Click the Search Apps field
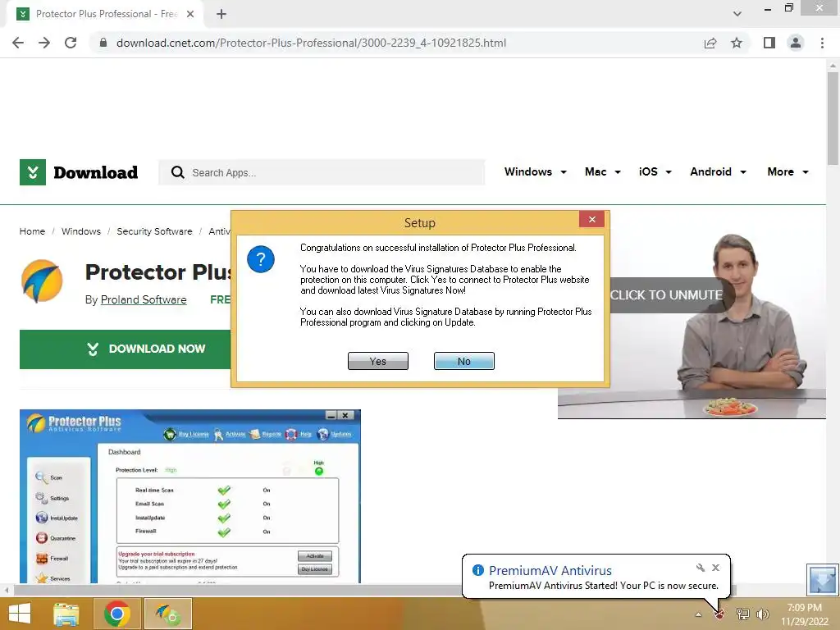 322,172
